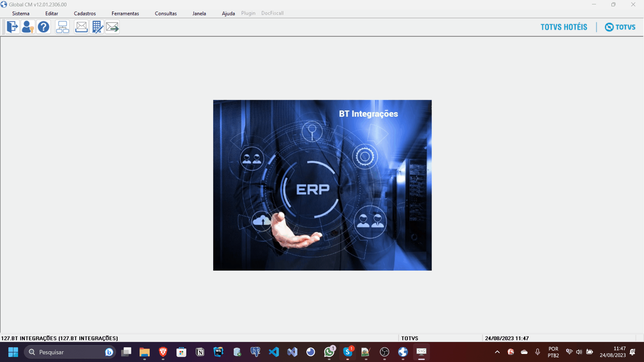Click the exit/logout door icon in toolbar
Viewport: 644px width, 362px height.
point(12,27)
